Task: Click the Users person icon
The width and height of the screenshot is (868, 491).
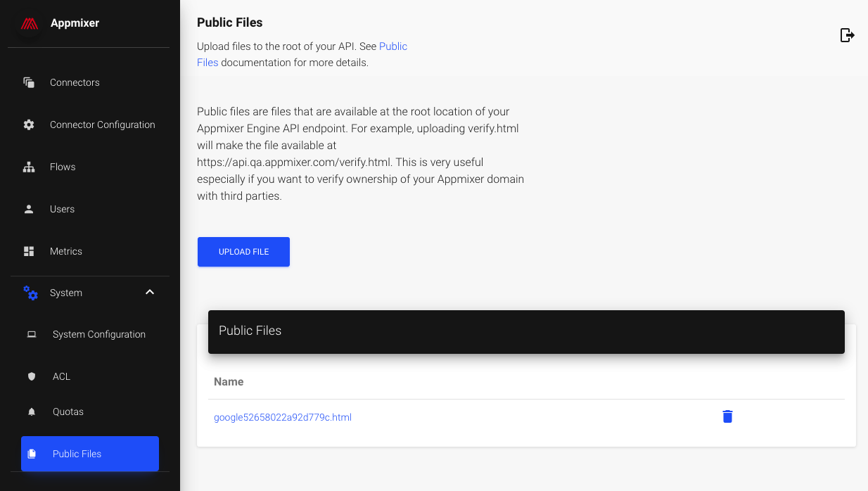Action: click(x=29, y=209)
